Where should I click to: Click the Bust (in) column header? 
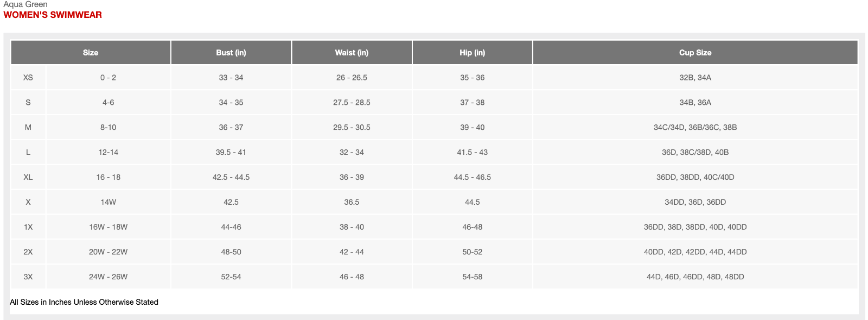click(x=231, y=53)
